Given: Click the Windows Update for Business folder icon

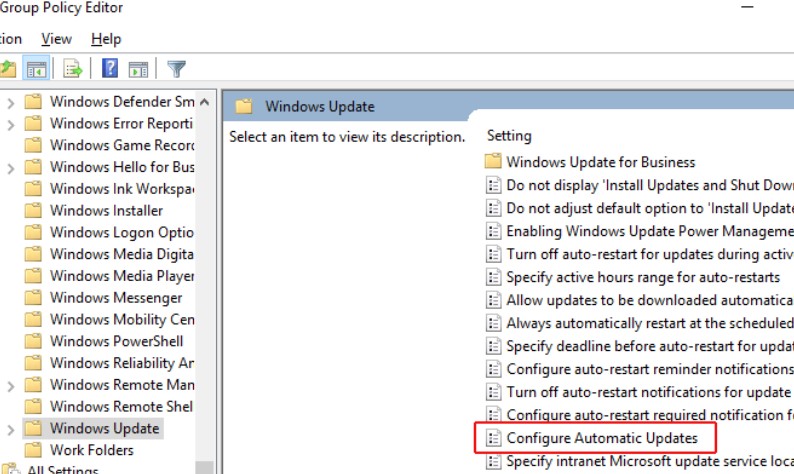Looking at the screenshot, I should (493, 161).
